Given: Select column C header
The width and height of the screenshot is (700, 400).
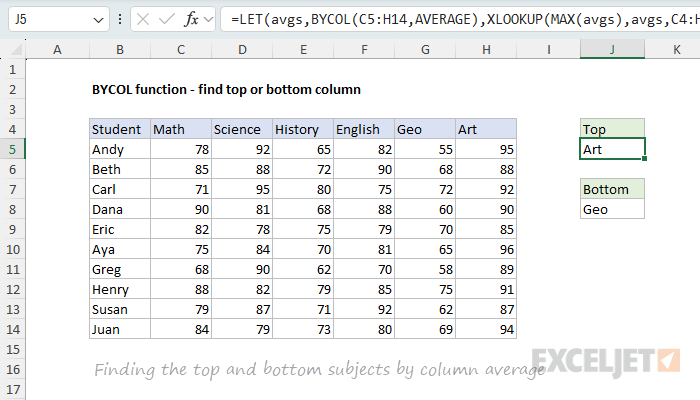Looking at the screenshot, I should 181,50.
